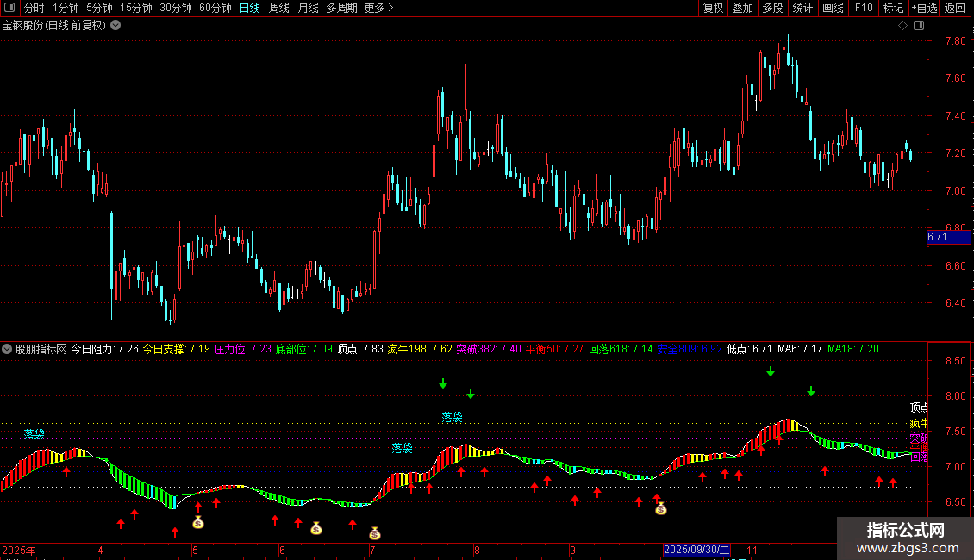
Task: Click the 统计 statistics button
Action: point(802,8)
